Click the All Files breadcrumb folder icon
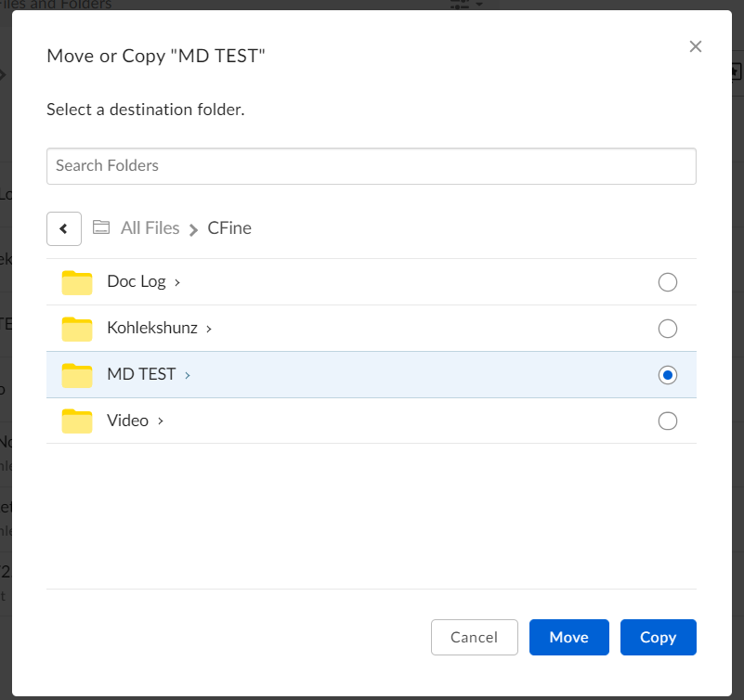The height and width of the screenshot is (700, 744). [x=101, y=227]
